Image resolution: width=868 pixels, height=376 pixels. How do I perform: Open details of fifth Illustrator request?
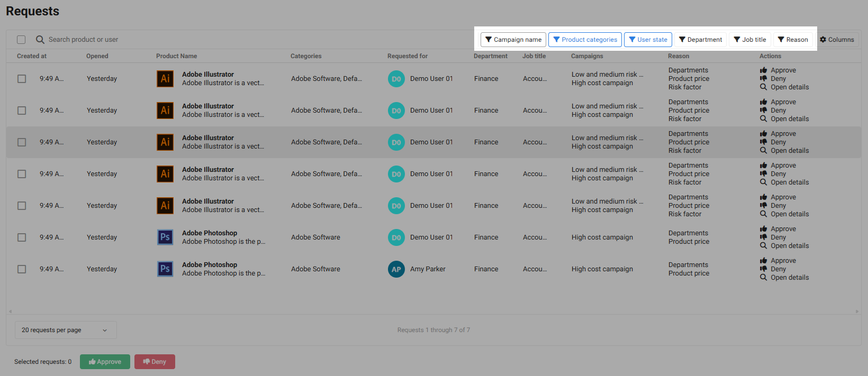point(784,214)
